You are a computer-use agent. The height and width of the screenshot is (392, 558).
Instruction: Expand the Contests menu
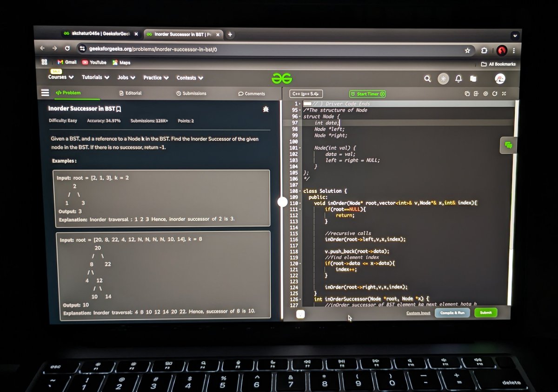pyautogui.click(x=190, y=78)
